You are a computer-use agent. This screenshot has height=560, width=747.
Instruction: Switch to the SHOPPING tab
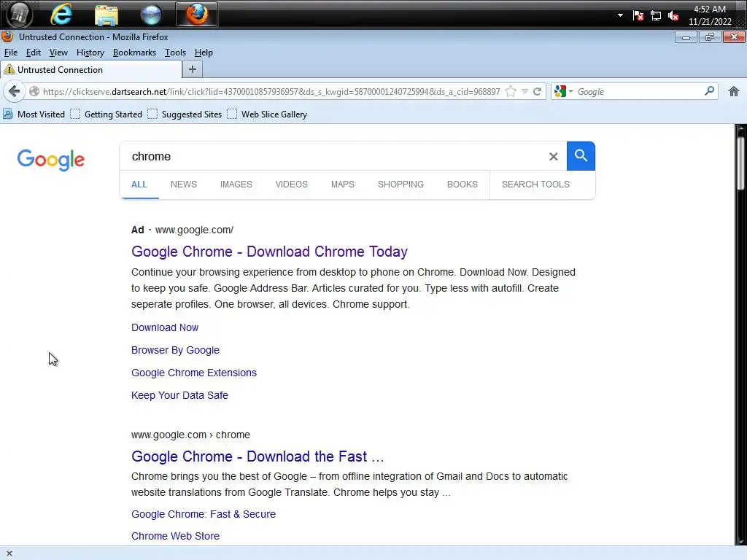[400, 184]
